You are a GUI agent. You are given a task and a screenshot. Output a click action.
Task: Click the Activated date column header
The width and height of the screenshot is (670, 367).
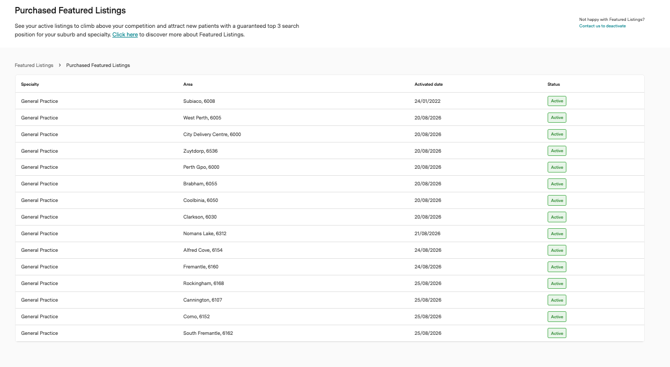428,84
